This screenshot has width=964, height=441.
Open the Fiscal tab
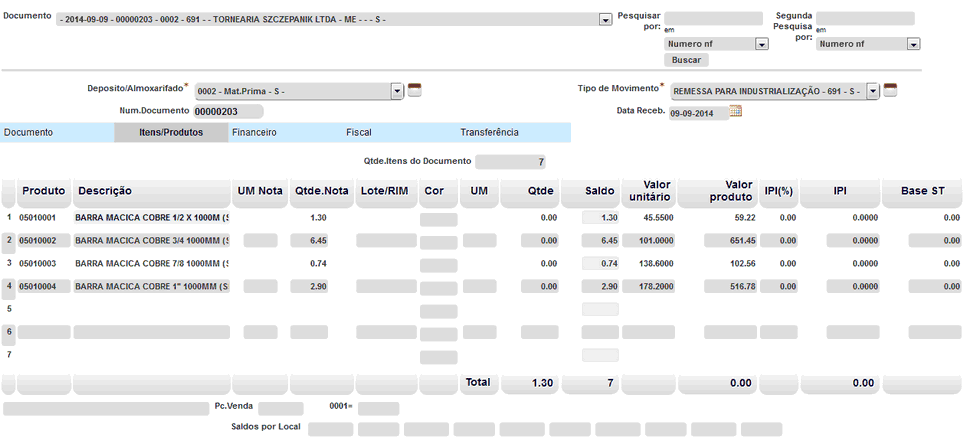[400, 132]
